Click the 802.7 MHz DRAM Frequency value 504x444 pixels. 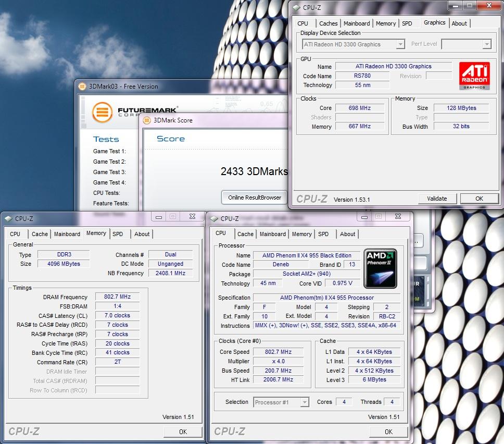[x=117, y=297]
